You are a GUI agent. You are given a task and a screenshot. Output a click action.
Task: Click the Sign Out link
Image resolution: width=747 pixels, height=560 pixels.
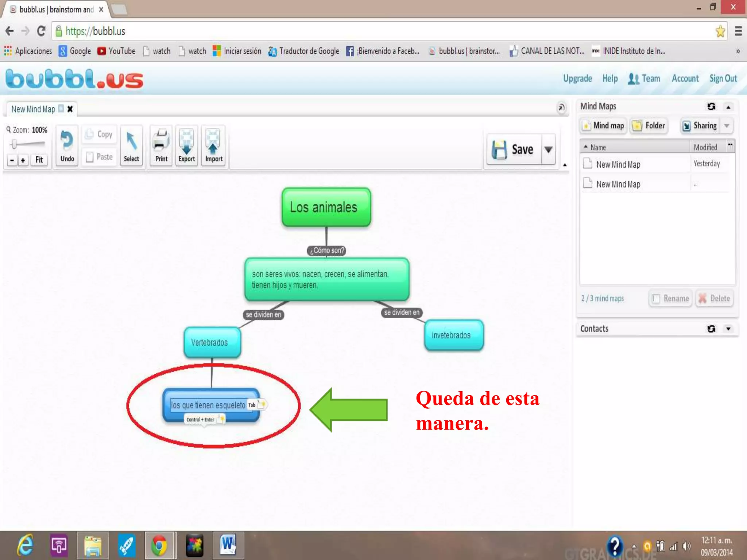tap(723, 78)
